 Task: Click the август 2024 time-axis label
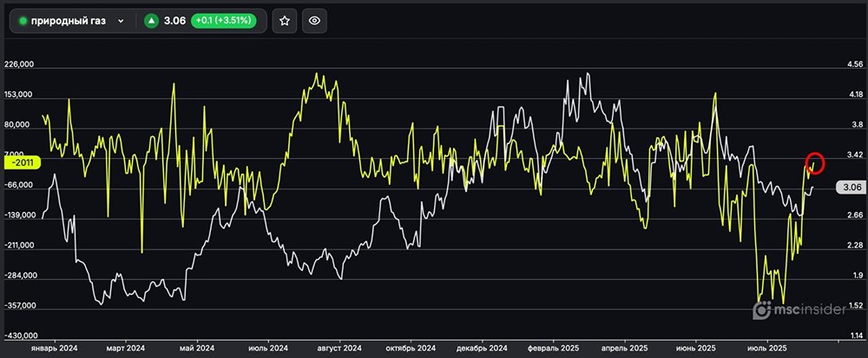pos(340,348)
